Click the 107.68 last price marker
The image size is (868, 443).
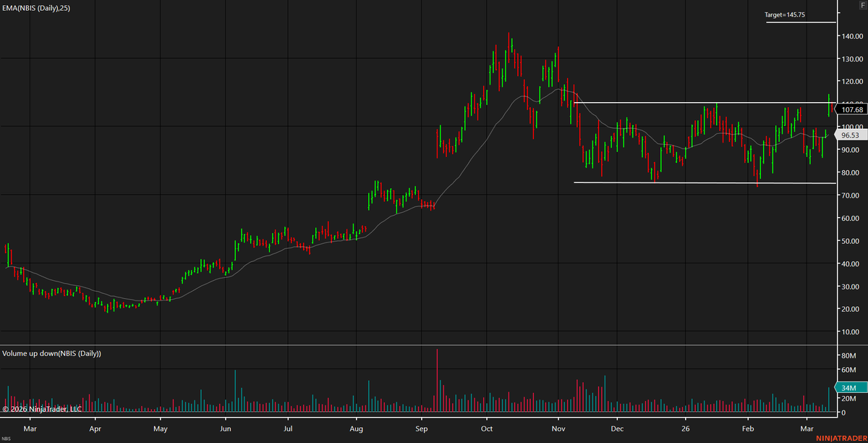(x=851, y=109)
